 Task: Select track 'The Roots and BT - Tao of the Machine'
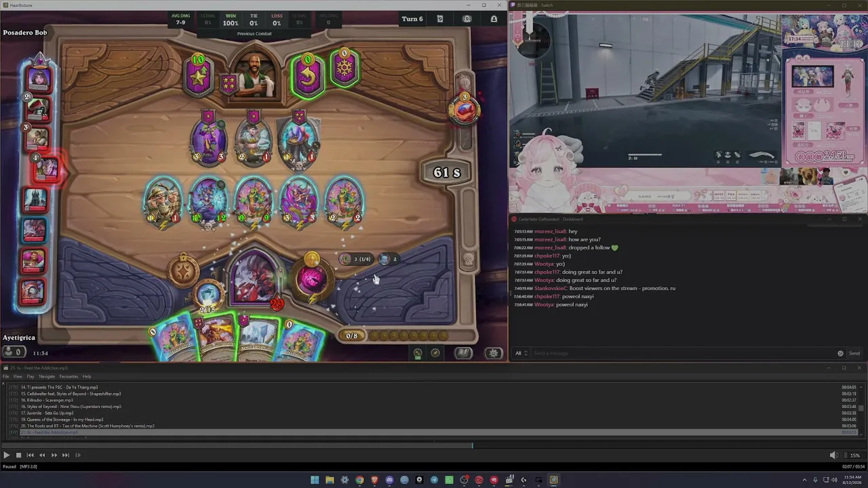(87, 426)
